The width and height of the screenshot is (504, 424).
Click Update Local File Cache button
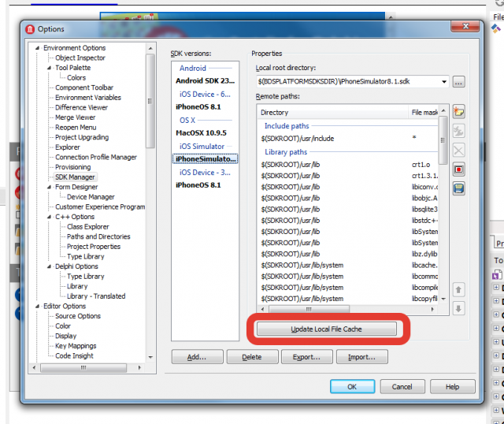coord(327,329)
